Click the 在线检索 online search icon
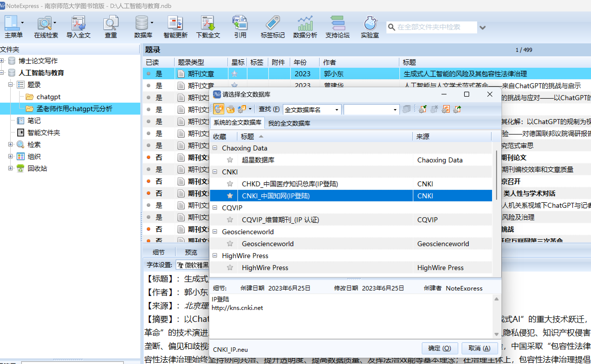This screenshot has width=591, height=364. click(x=44, y=23)
